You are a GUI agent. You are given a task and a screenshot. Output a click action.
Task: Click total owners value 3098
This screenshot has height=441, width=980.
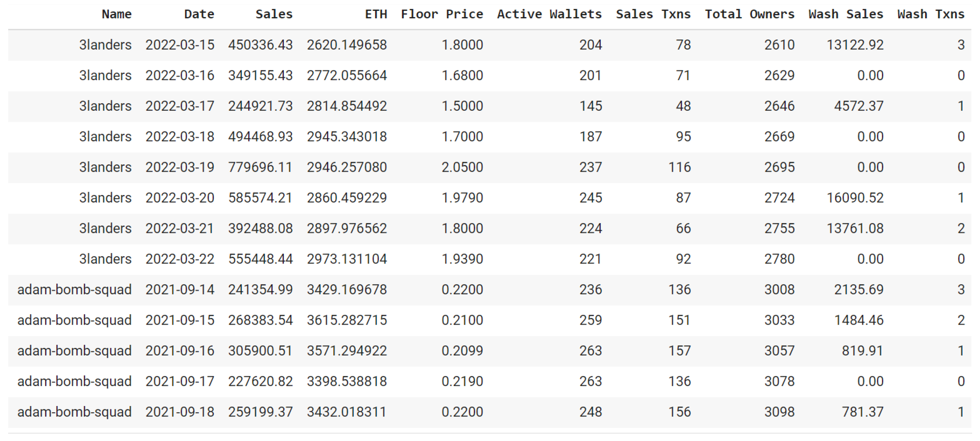[x=779, y=412]
